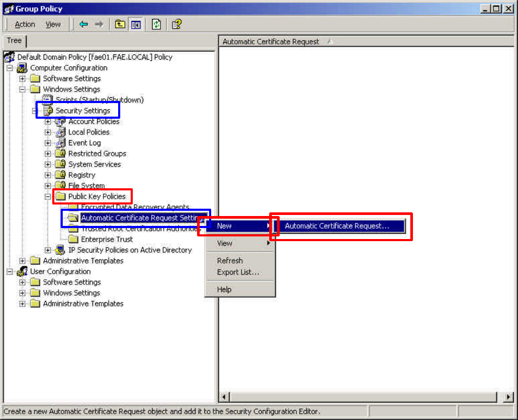518x420 pixels.
Task: Click the Account Policies icon
Action: 60,121
